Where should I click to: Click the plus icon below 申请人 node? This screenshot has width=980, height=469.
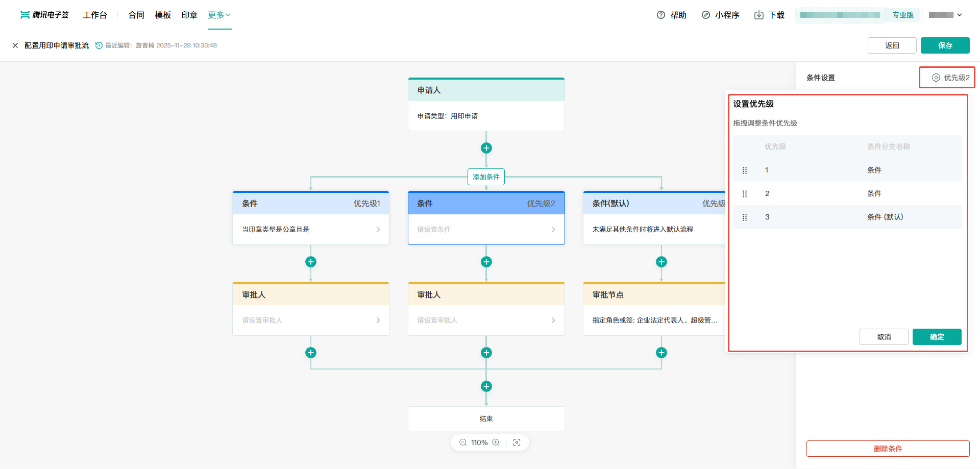[x=486, y=148]
